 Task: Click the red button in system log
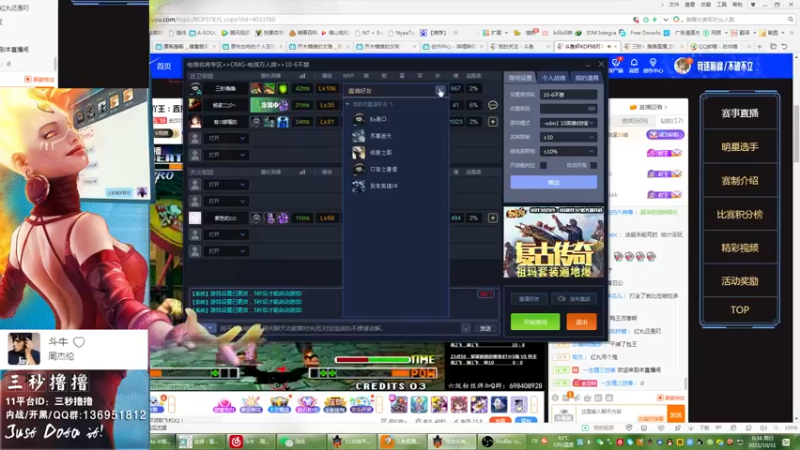coord(485,294)
